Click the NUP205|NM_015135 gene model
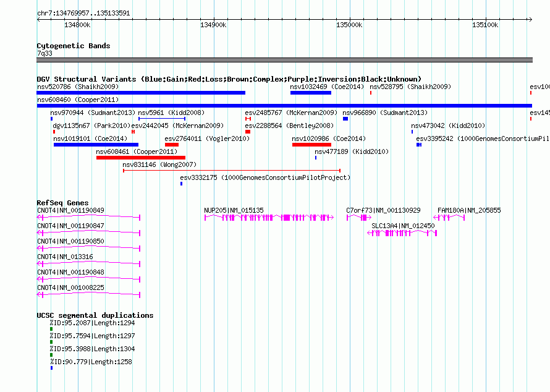The width and height of the screenshot is (550, 392). pos(269,218)
